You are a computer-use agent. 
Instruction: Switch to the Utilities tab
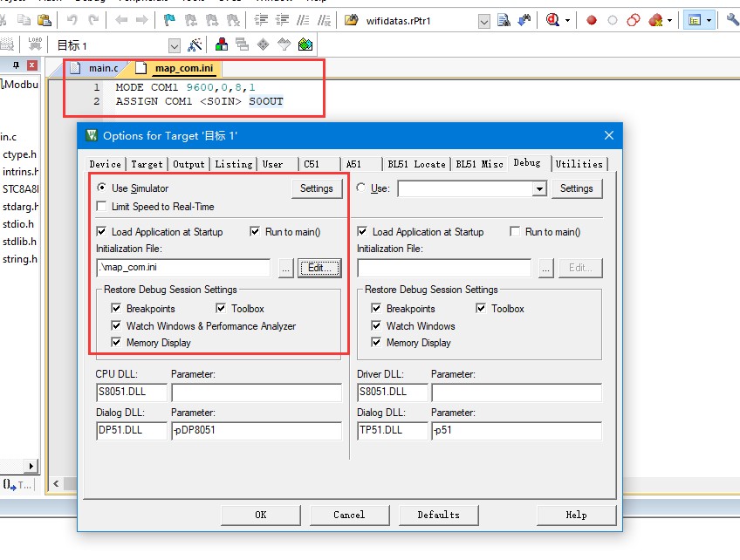click(x=579, y=164)
